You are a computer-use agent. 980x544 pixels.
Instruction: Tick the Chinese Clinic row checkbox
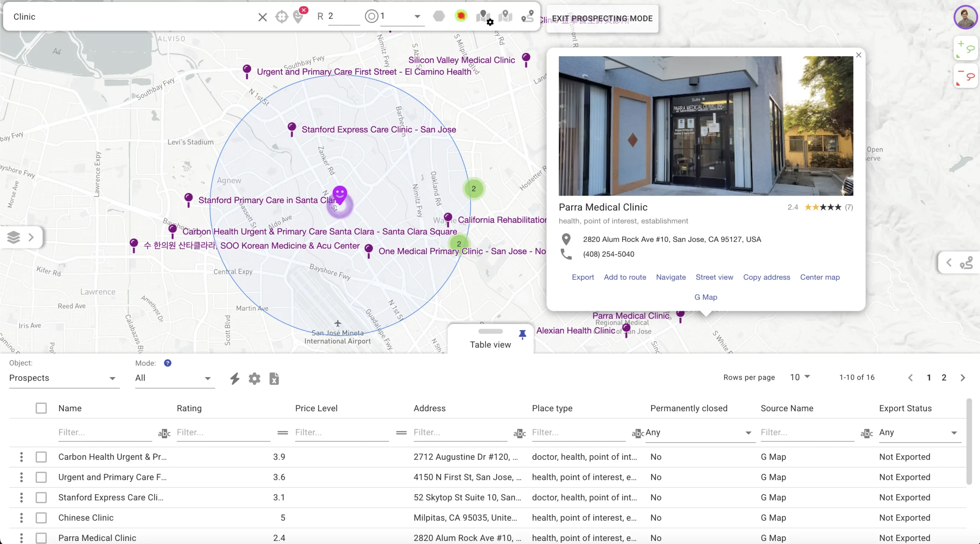(x=41, y=518)
